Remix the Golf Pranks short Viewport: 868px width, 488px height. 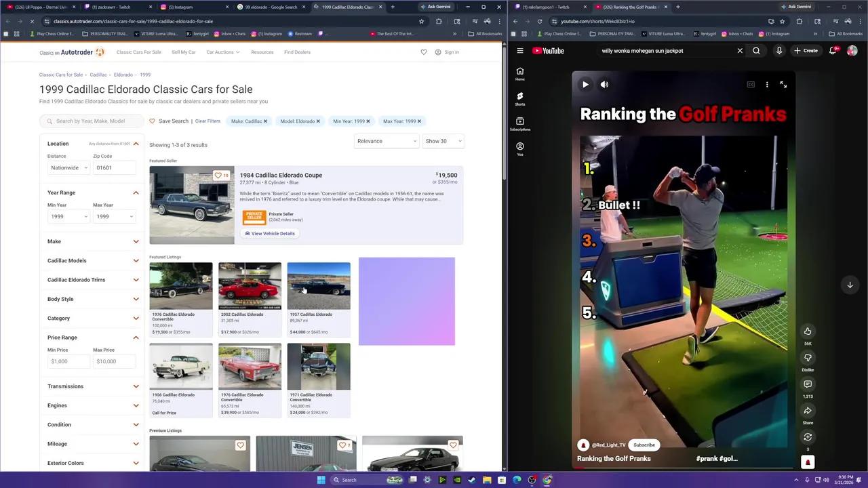coord(808,437)
